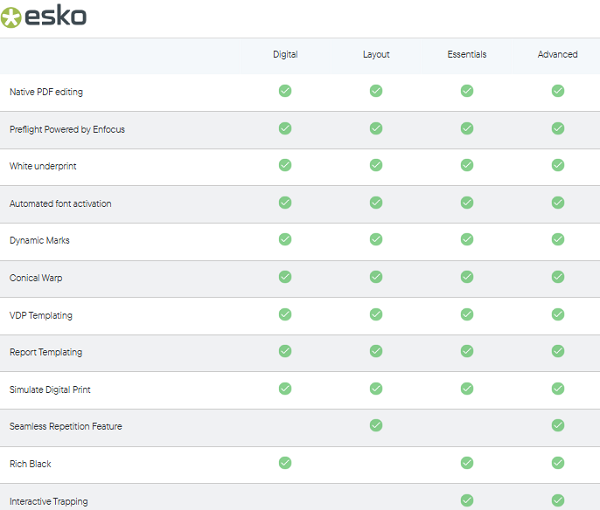Click the Digital checkmark for Rich Black

click(x=285, y=463)
